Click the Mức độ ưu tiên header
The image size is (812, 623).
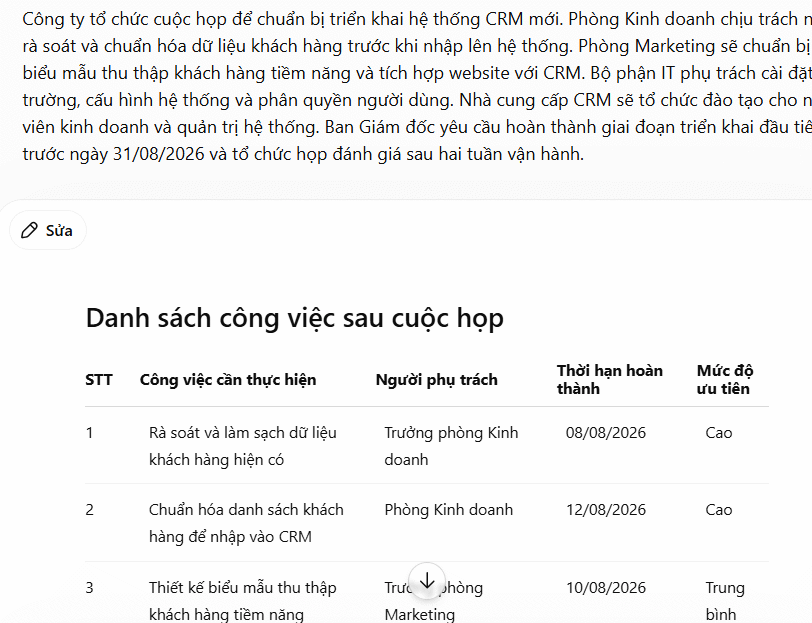coord(724,380)
